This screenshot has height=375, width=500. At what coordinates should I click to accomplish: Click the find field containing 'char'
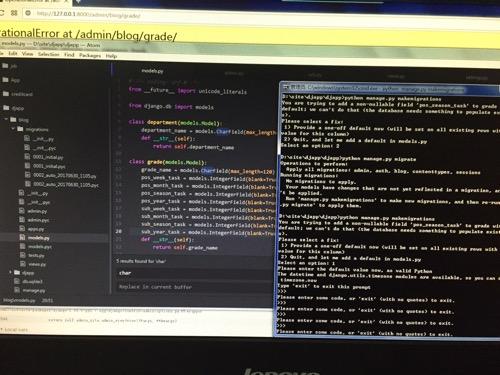(x=194, y=273)
